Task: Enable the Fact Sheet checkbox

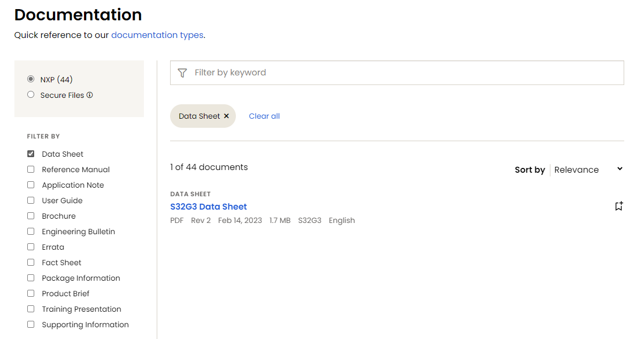Action: 30,263
